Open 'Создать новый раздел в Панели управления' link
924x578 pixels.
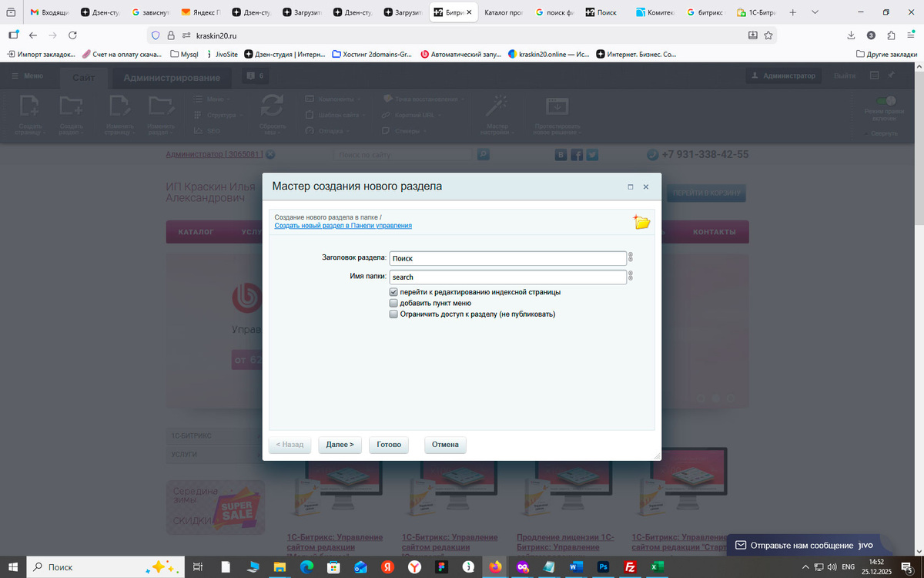coord(343,226)
